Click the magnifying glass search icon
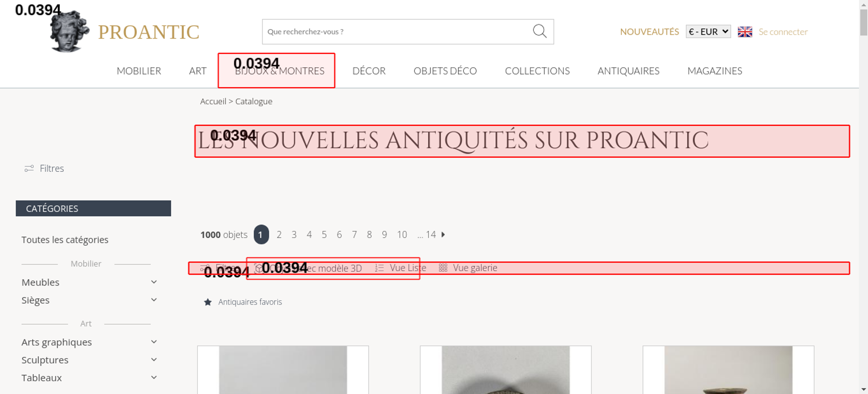The width and height of the screenshot is (868, 394). pyautogui.click(x=539, y=31)
